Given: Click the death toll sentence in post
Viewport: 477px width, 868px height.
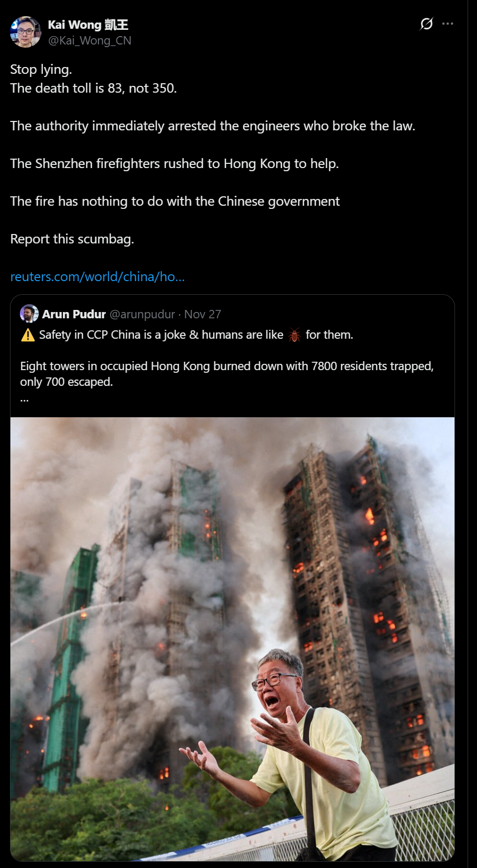Looking at the screenshot, I should coord(94,88).
